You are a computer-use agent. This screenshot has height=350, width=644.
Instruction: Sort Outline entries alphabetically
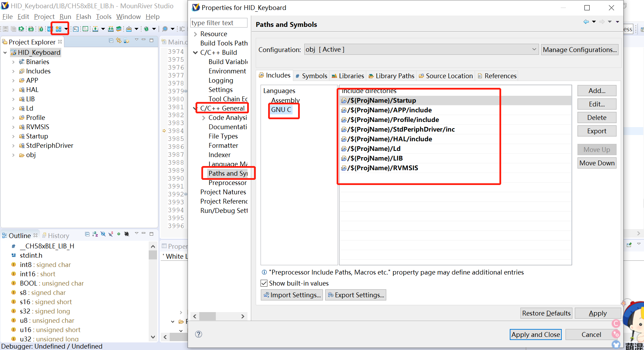coord(95,234)
